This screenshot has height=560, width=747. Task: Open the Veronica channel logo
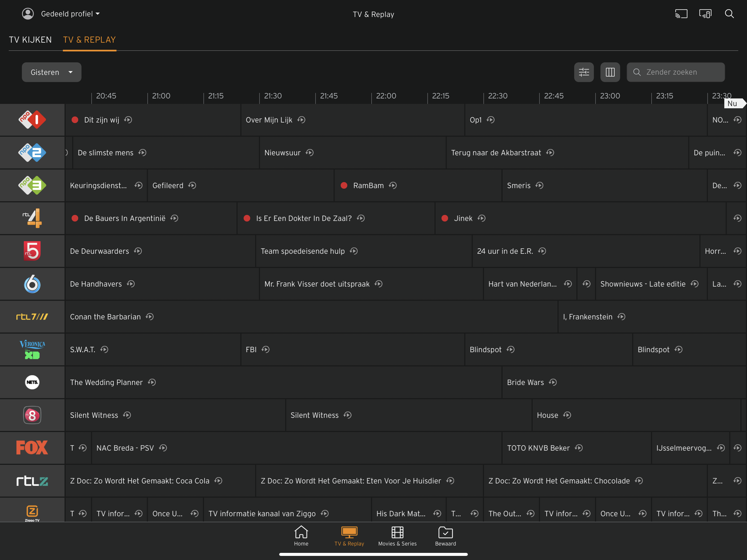pos(32,349)
